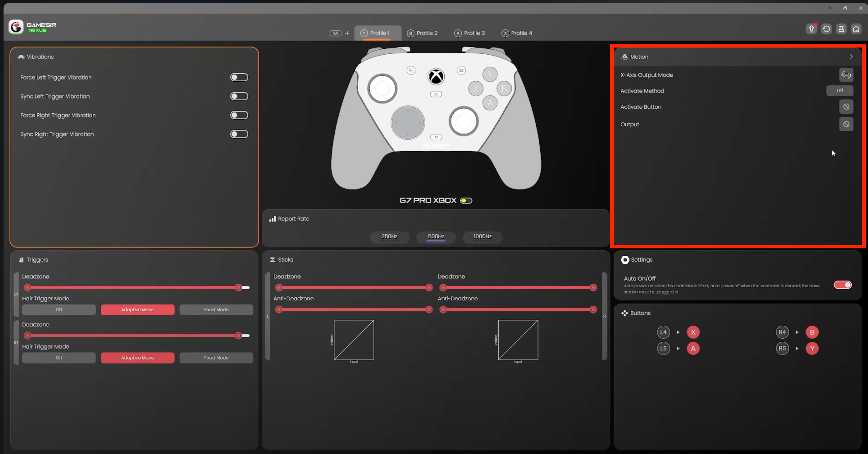Image resolution: width=868 pixels, height=454 pixels.
Task: Select the 1000Hz report rate button
Action: pyautogui.click(x=482, y=236)
